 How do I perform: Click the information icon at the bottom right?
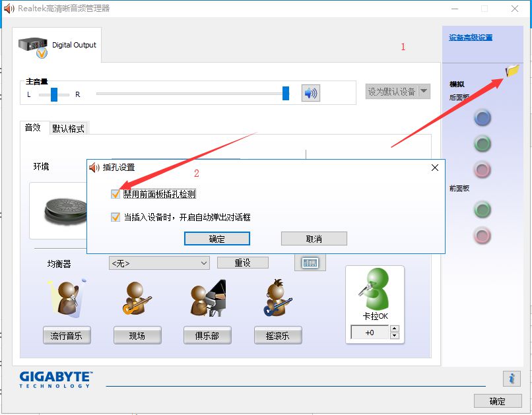pyautogui.click(x=512, y=378)
